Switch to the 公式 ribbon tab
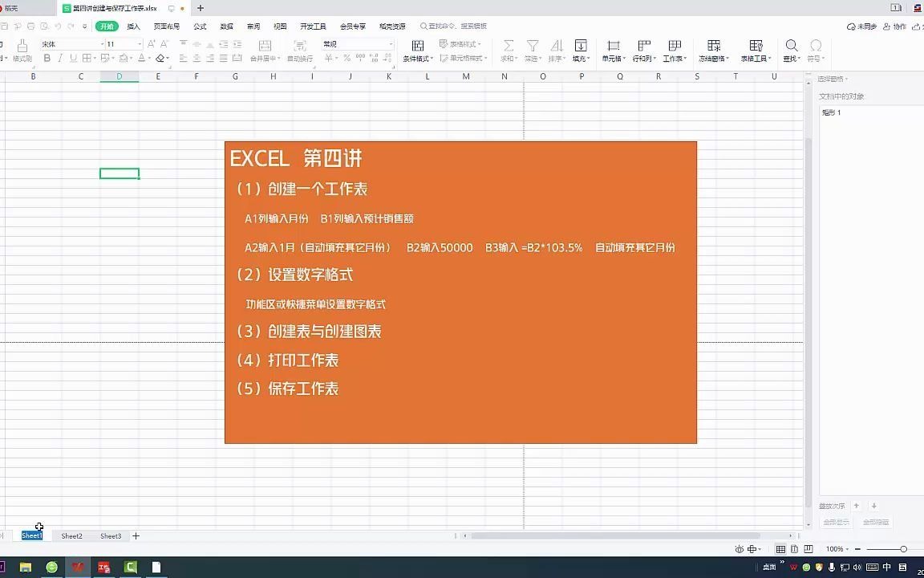This screenshot has height=578, width=924. click(200, 26)
